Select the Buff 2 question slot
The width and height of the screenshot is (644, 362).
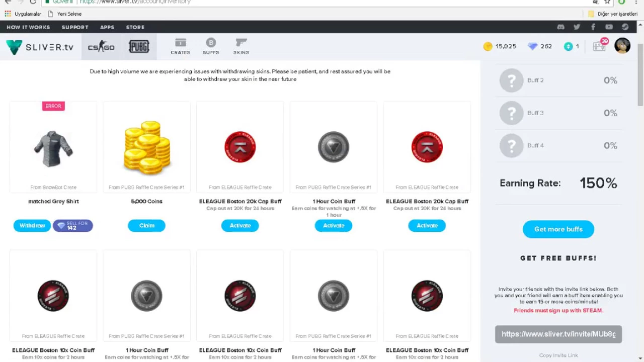tap(512, 80)
